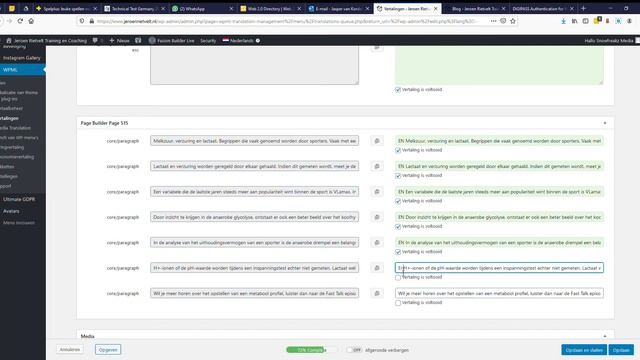Reload the page with the browser refresh icon

coord(20,21)
